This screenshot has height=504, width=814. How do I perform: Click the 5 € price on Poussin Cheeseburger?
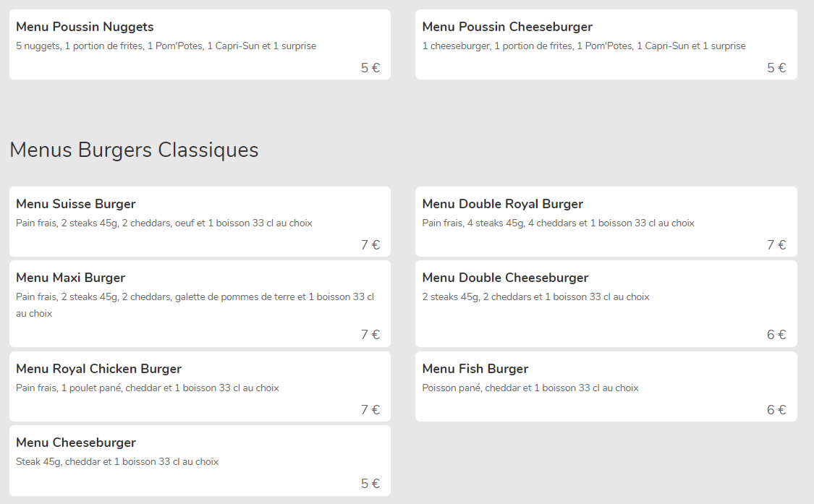pos(776,68)
